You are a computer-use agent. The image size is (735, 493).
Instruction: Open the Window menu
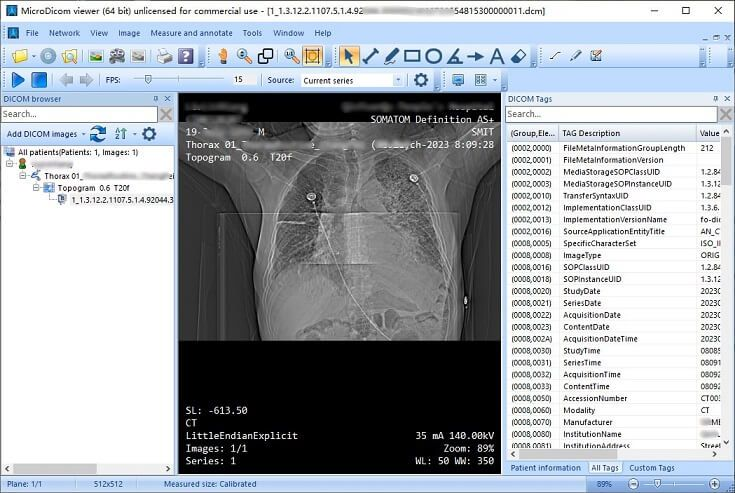(x=289, y=33)
